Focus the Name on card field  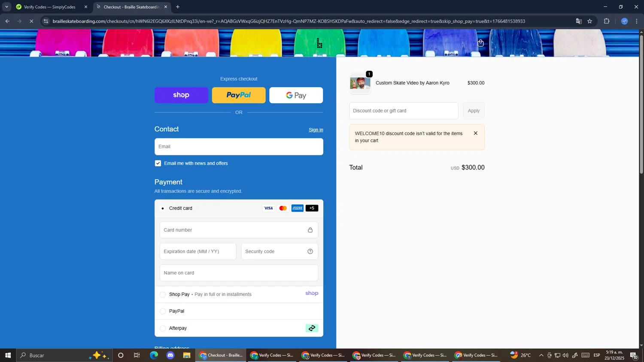(239, 273)
